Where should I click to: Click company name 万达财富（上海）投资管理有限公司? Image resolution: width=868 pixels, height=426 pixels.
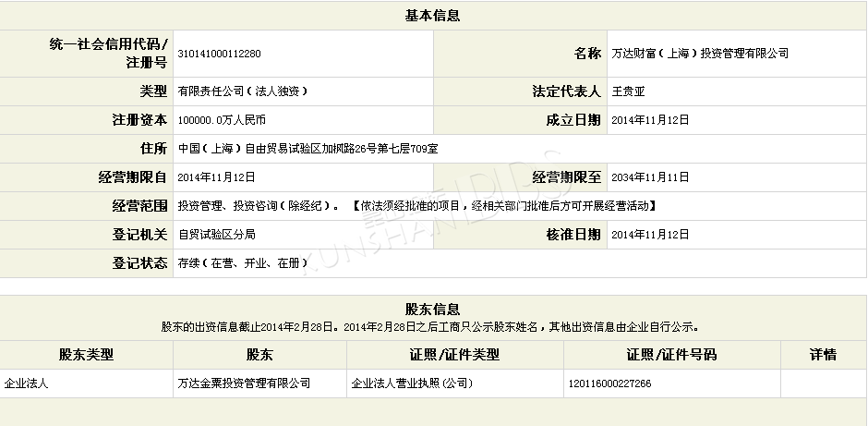coord(700,54)
